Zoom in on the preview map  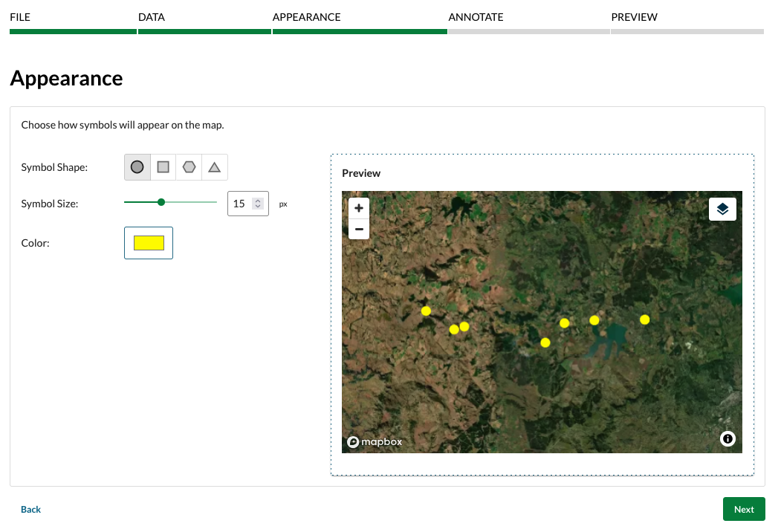359,208
